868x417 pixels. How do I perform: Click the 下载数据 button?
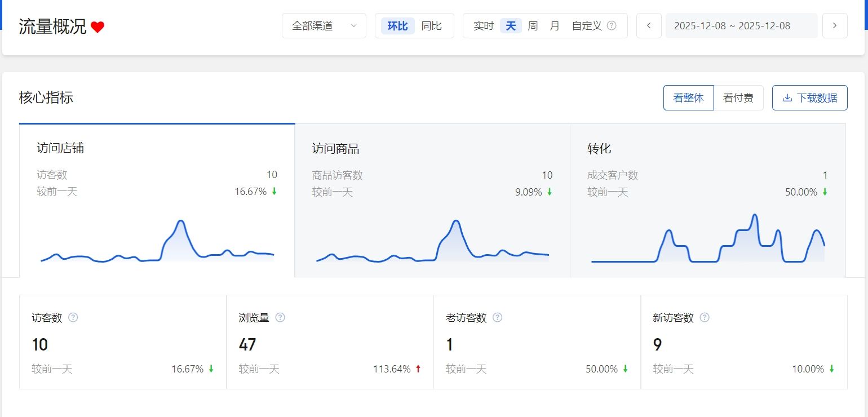(809, 98)
